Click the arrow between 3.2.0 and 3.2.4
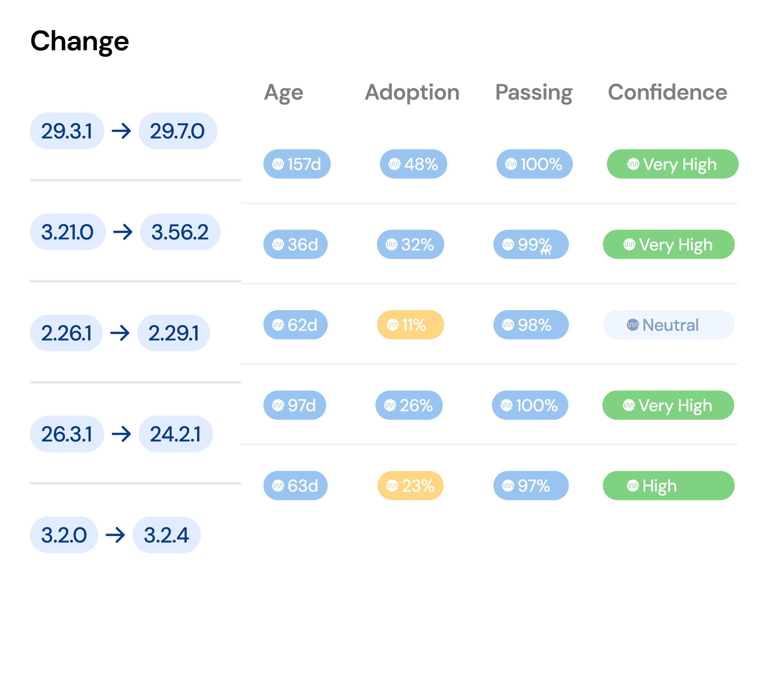Screen dimensions: 784x693 click(x=115, y=535)
